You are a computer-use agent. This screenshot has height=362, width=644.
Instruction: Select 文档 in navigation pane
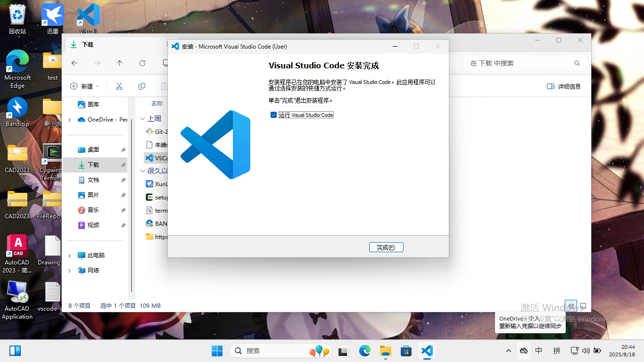click(x=93, y=180)
